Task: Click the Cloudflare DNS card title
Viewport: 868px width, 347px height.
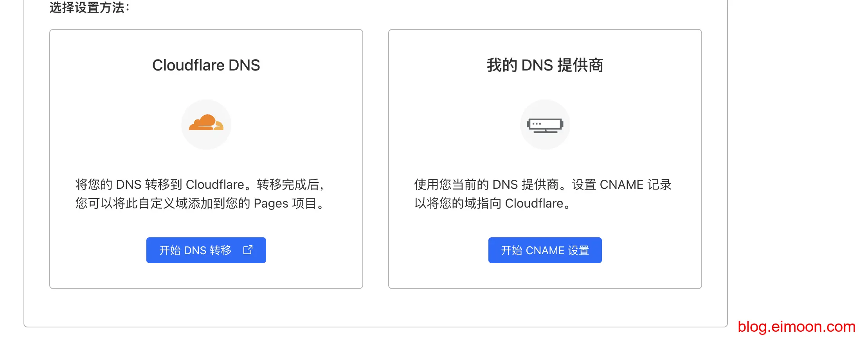Action: [x=206, y=65]
